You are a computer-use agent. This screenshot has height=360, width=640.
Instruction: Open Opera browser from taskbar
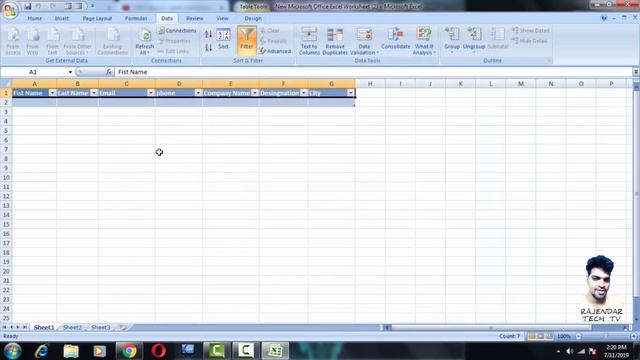[158, 351]
